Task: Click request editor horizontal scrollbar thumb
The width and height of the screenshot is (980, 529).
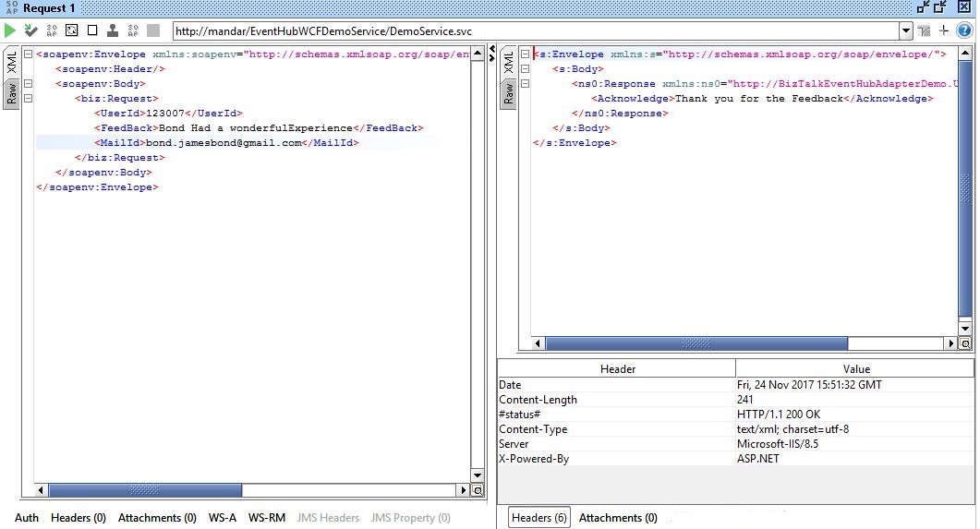Action: (x=145, y=490)
